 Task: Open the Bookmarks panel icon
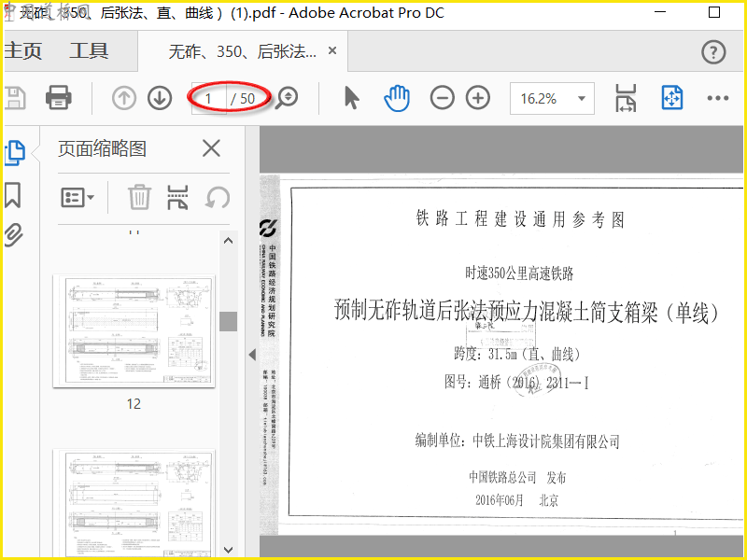(x=13, y=195)
